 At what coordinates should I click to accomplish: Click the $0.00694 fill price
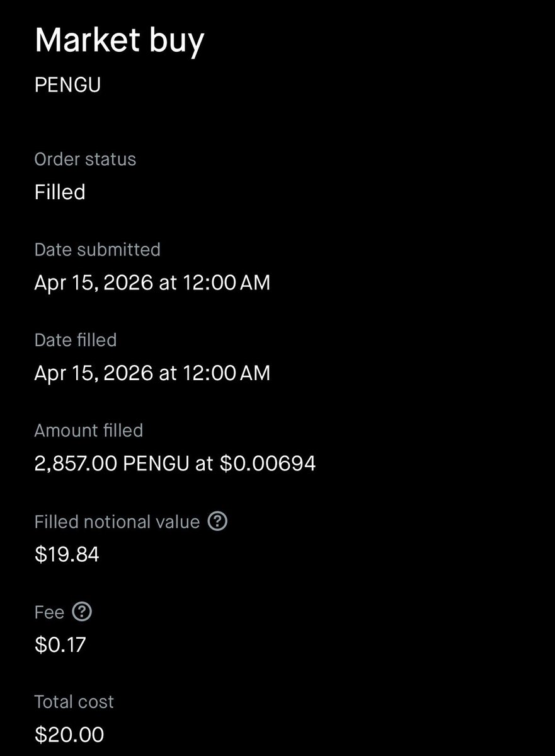point(267,463)
